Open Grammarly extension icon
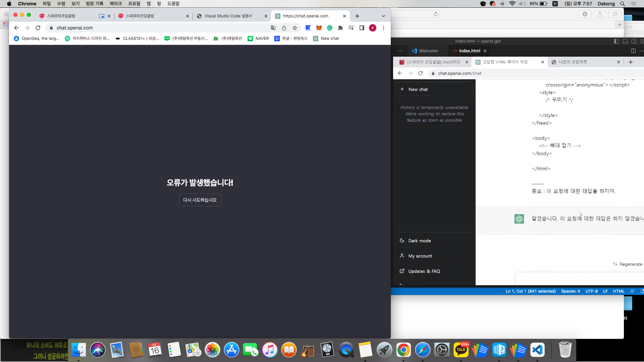 [x=330, y=28]
